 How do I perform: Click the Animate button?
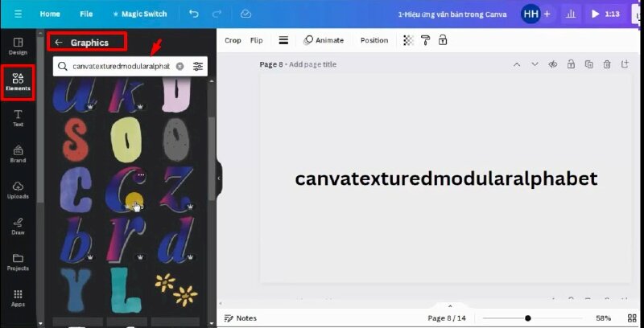[x=324, y=40]
